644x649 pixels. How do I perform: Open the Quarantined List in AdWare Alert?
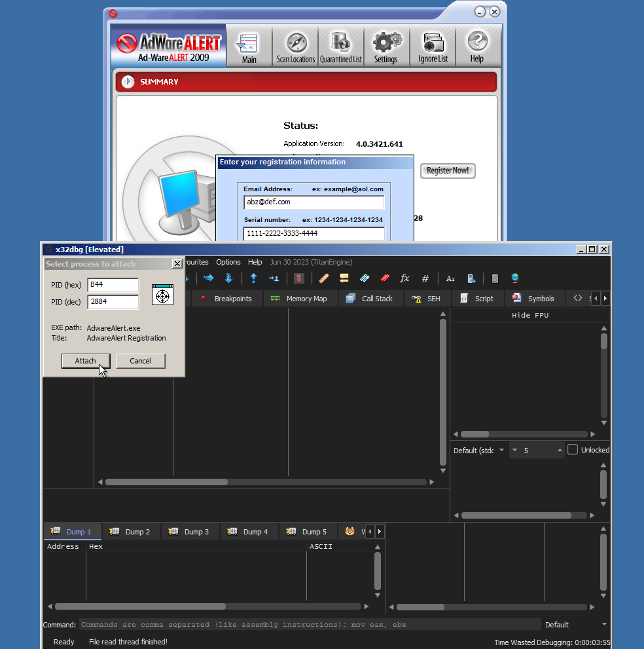341,46
